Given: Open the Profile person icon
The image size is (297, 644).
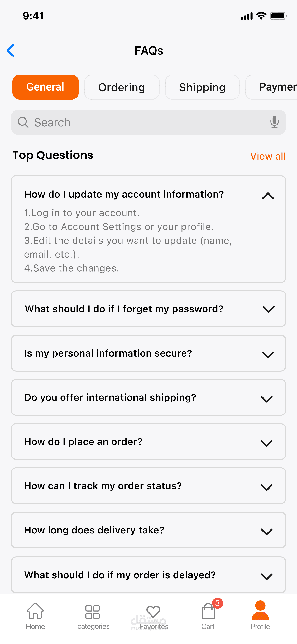Looking at the screenshot, I should pyautogui.click(x=260, y=611).
